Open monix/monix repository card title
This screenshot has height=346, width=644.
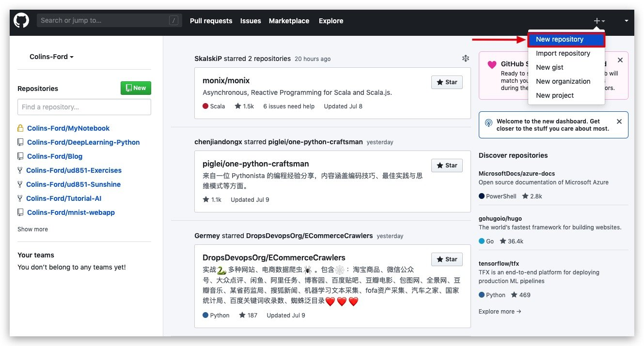[226, 80]
